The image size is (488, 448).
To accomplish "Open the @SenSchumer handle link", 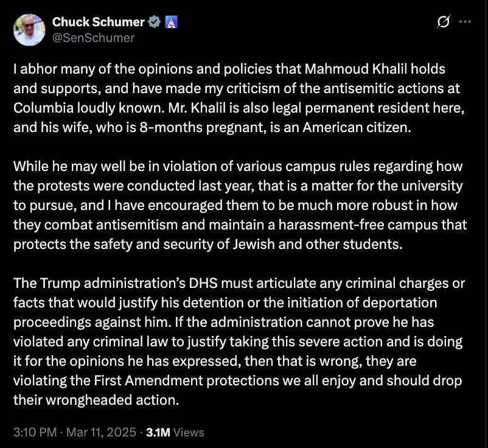I will click(x=93, y=38).
